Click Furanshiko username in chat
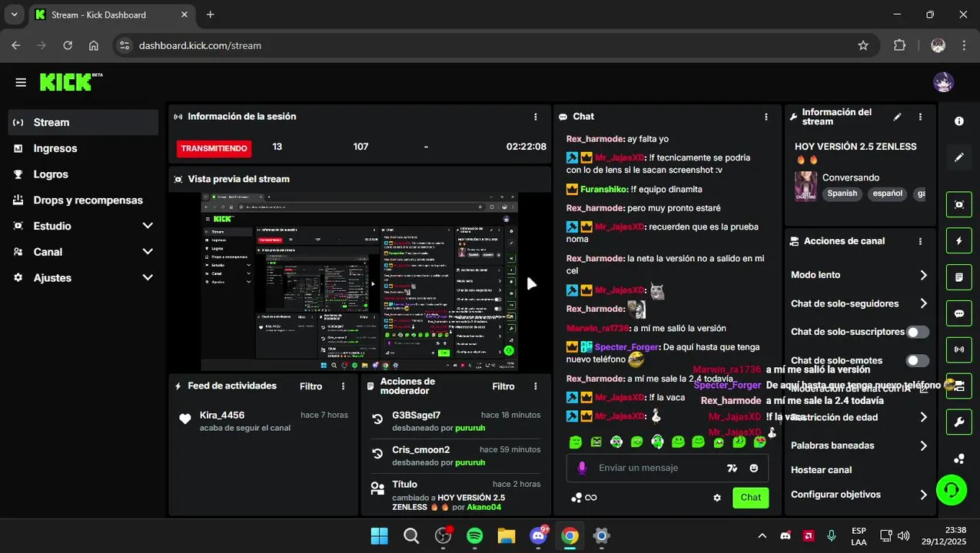This screenshot has width=980, height=553. point(603,189)
